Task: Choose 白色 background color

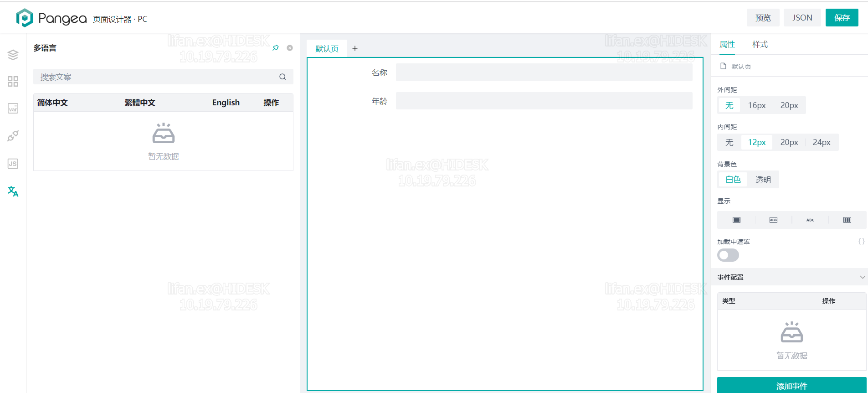Action: (x=733, y=180)
